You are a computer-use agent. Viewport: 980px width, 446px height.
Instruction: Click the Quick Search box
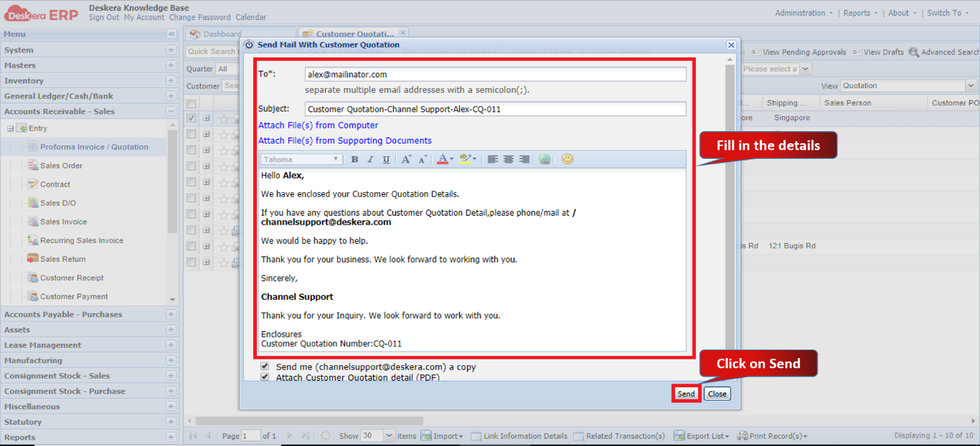click(x=212, y=52)
